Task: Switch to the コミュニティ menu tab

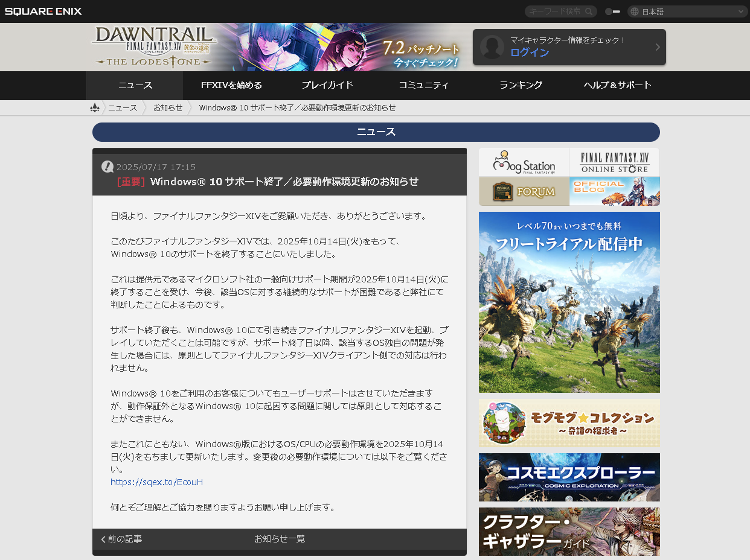Action: 423,86
